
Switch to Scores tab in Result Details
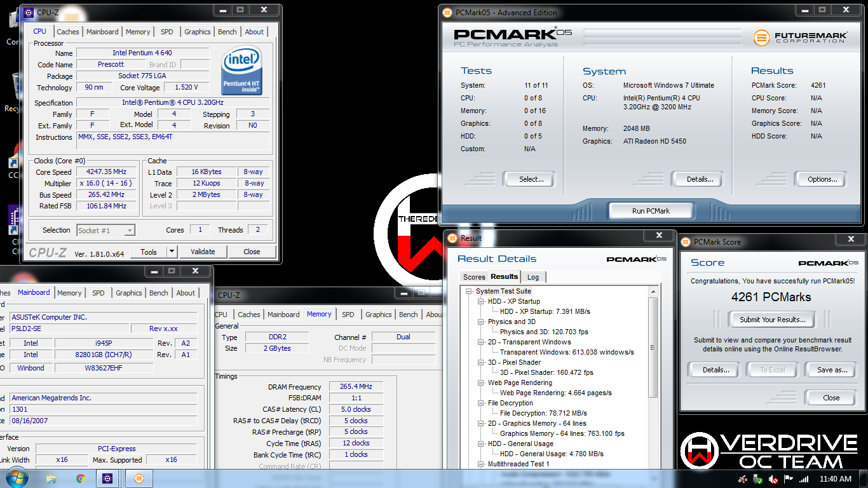[474, 277]
